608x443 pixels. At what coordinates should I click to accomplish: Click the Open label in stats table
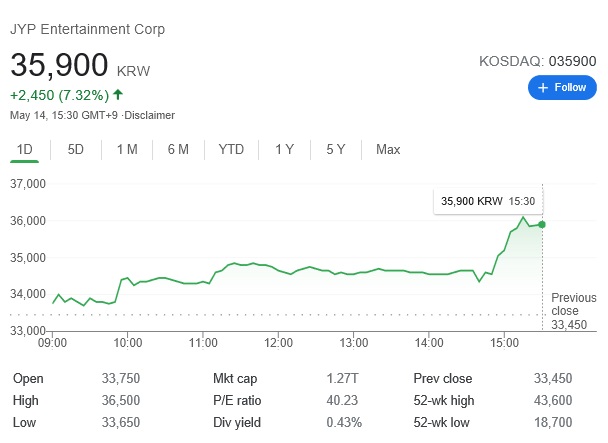click(28, 379)
